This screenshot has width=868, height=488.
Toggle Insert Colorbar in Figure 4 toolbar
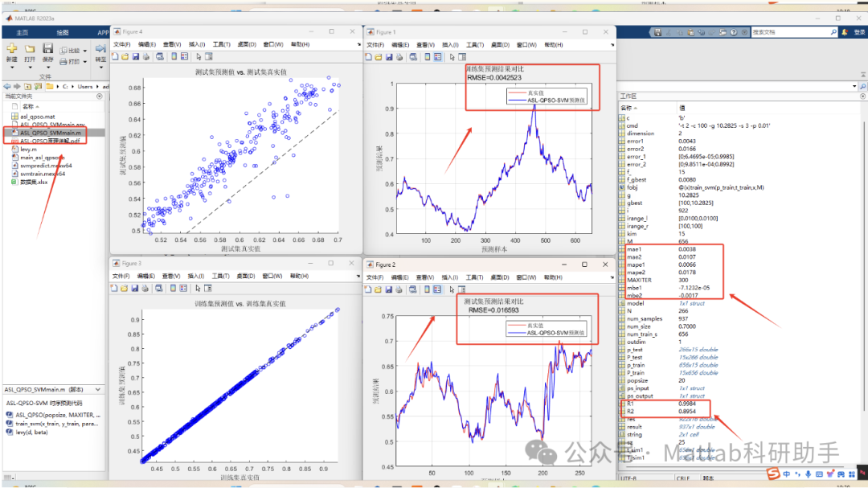click(x=174, y=56)
